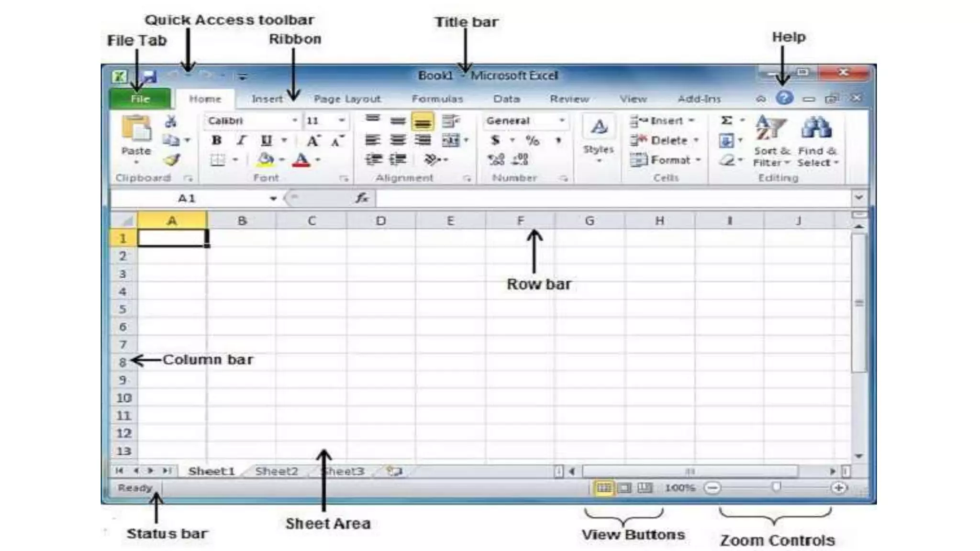The image size is (980, 551).
Task: Click the zoom slider handle
Action: 776,487
